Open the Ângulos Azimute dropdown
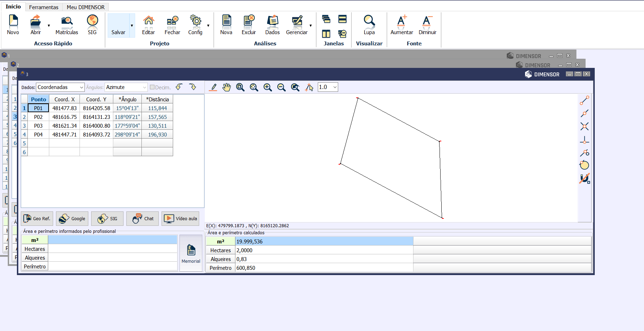The height and width of the screenshot is (331, 644). coord(126,87)
